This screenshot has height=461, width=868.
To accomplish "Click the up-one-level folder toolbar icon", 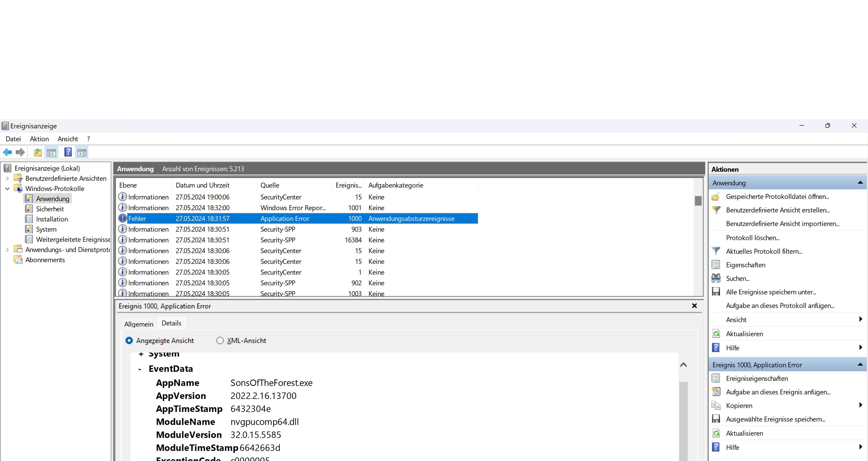I will (38, 152).
